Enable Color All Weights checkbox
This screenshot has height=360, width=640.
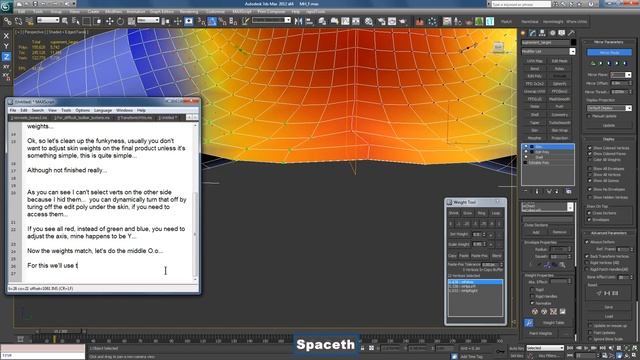pyautogui.click(x=590, y=160)
